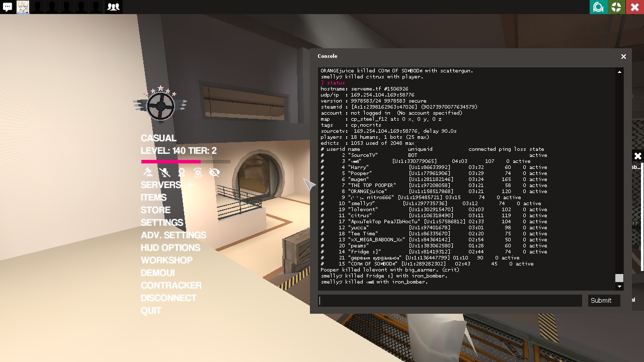Click the console scrollbar down arrow
644x362 pixels.
[x=619, y=287]
